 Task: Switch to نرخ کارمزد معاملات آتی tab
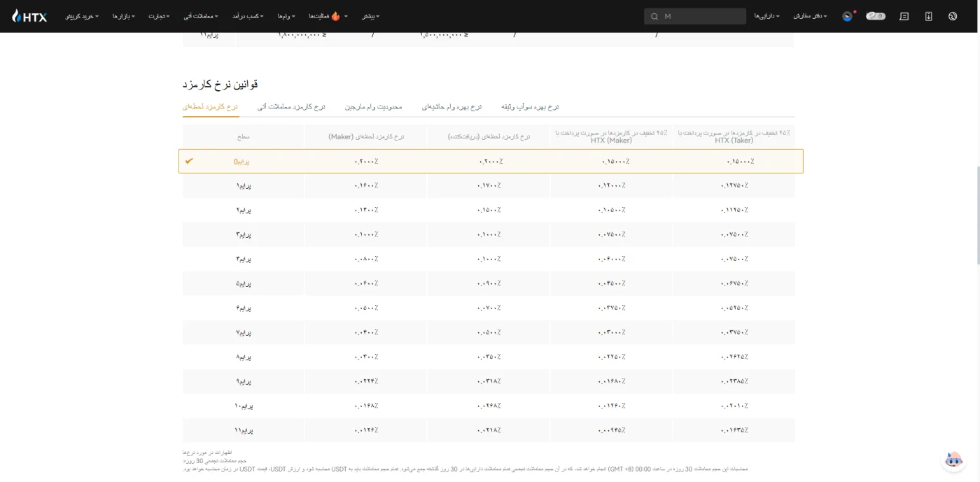point(291,107)
